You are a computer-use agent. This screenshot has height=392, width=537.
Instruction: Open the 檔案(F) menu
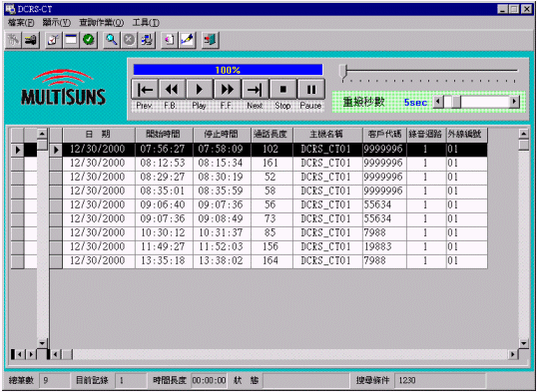[21, 23]
